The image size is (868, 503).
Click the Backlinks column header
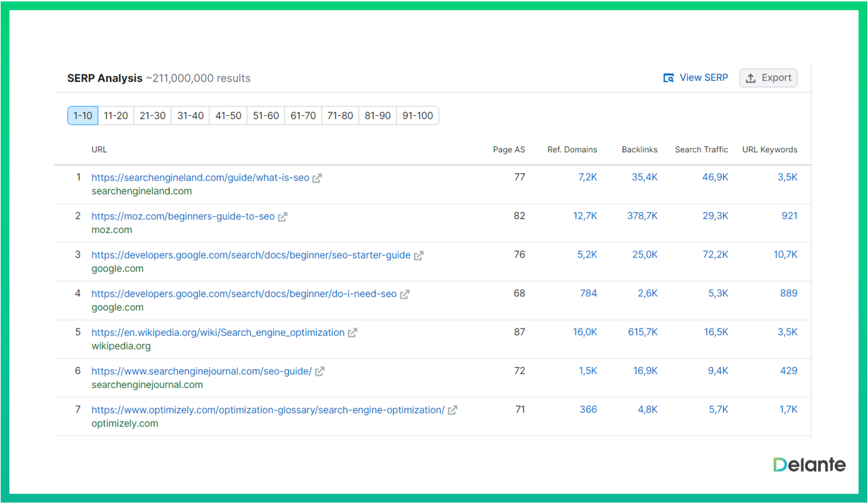tap(640, 149)
